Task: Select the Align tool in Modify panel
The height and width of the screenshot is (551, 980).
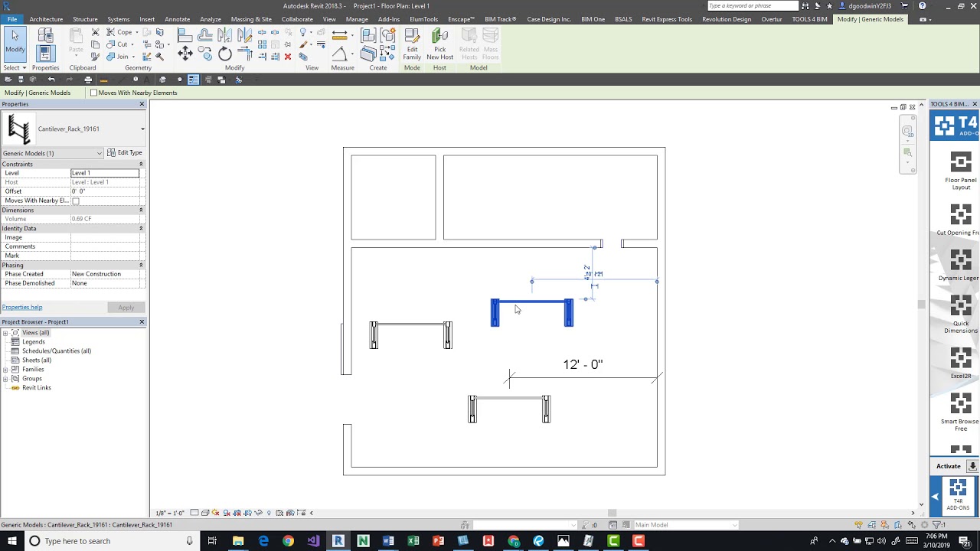Action: (x=185, y=34)
